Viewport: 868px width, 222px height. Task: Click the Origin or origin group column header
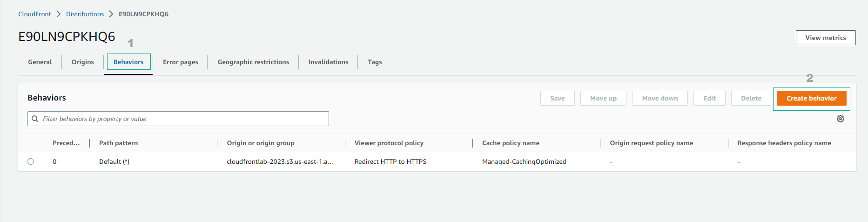pyautogui.click(x=261, y=143)
